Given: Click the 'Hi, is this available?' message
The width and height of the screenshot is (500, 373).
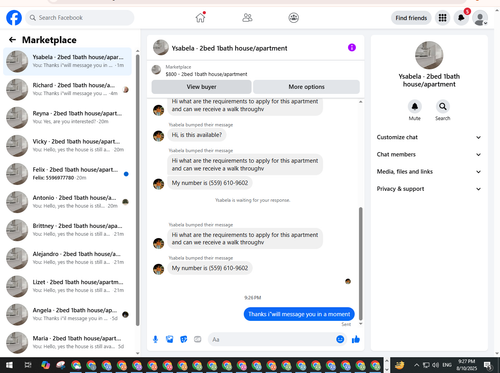Looking at the screenshot, I should [197, 135].
